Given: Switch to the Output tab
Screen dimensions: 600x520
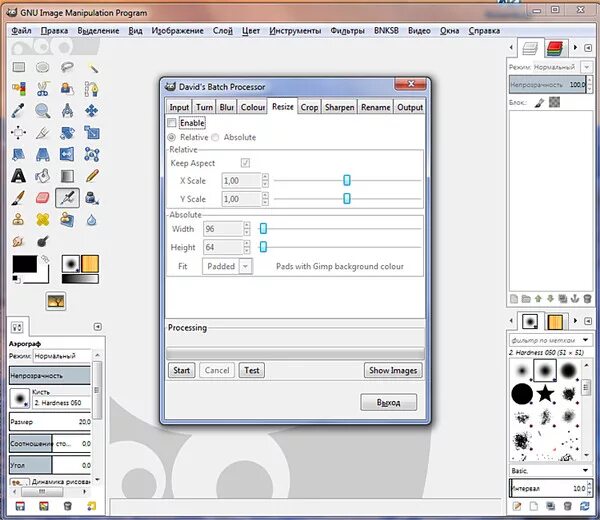Looking at the screenshot, I should (410, 107).
